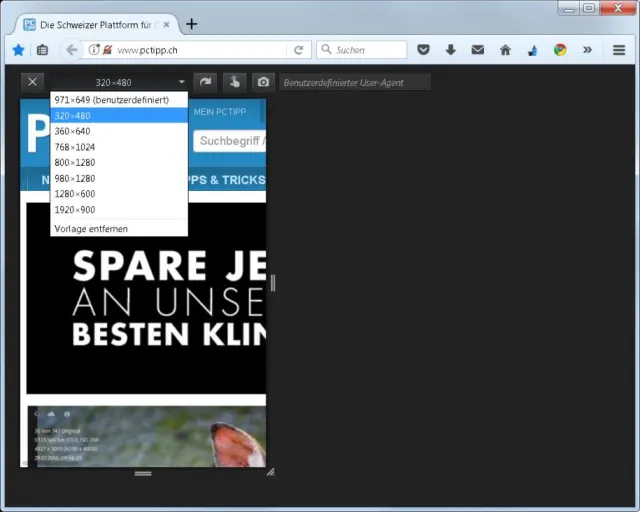The image size is (640, 512).
Task: Open the bookmarks list icon
Action: coord(42,49)
